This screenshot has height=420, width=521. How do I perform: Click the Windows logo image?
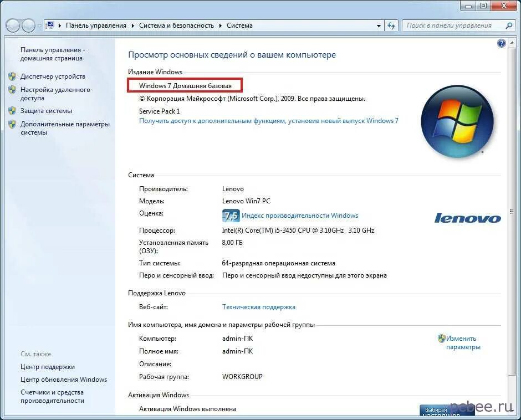point(457,121)
